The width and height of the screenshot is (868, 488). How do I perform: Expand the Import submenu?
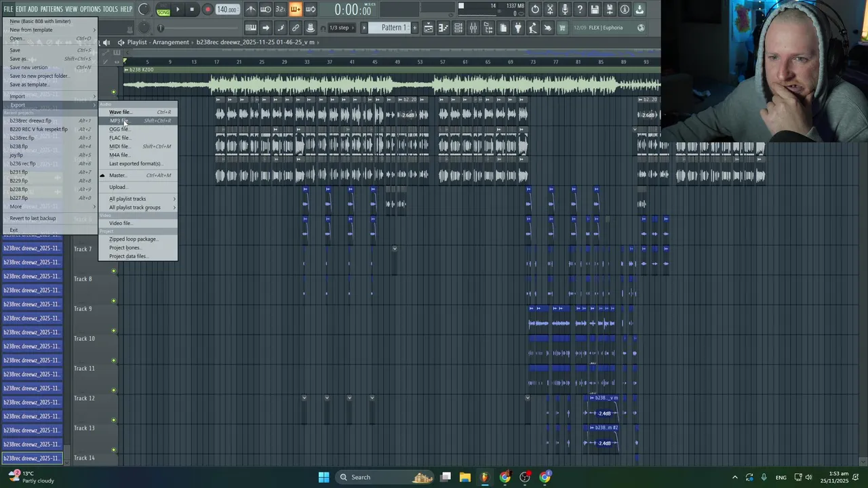pos(50,96)
